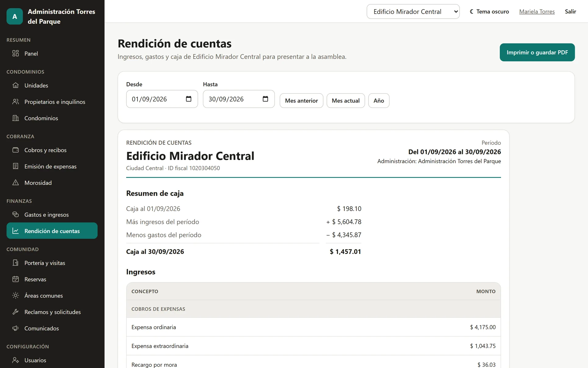
Task: Click the Panel grid icon in sidebar
Action: click(16, 53)
